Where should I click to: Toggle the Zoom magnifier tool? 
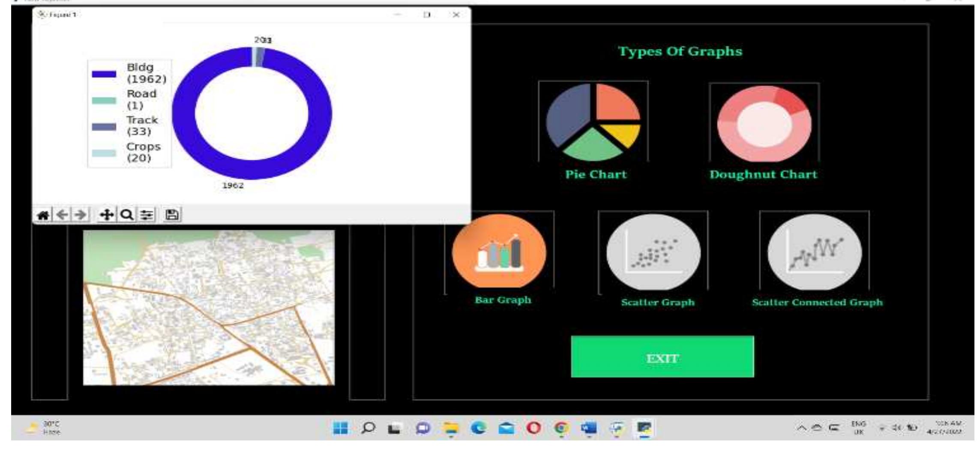(126, 215)
